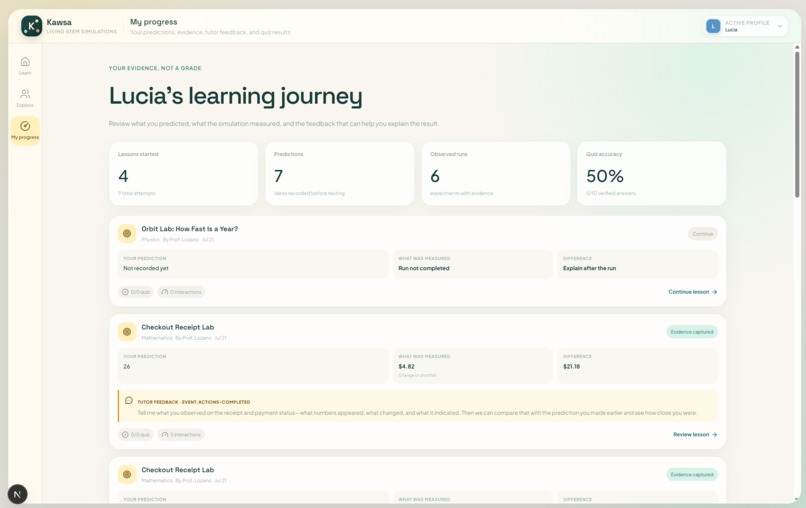Viewport: 806px width, 508px height.
Task: Click the first Evidence captured badge
Action: coord(692,332)
